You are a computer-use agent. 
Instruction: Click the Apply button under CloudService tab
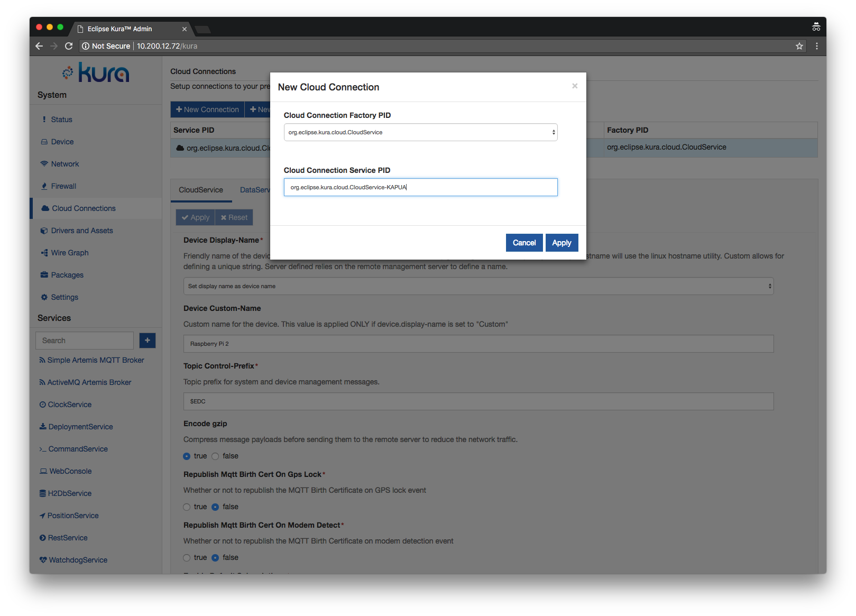tap(196, 217)
